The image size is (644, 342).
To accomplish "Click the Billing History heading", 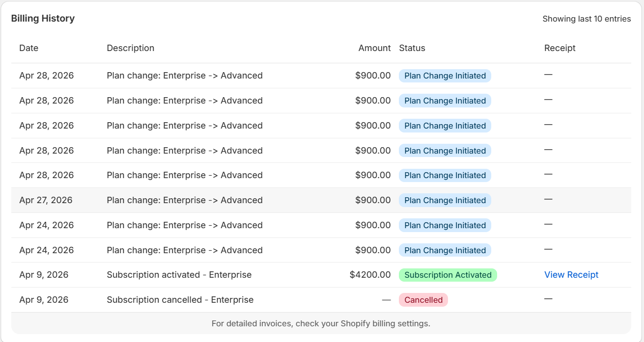I will (43, 19).
